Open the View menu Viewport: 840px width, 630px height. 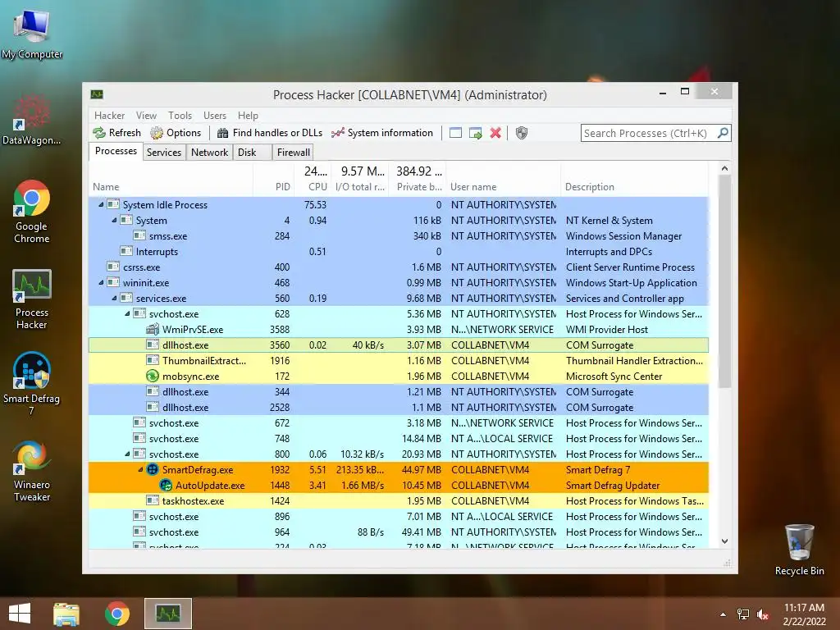coord(146,116)
